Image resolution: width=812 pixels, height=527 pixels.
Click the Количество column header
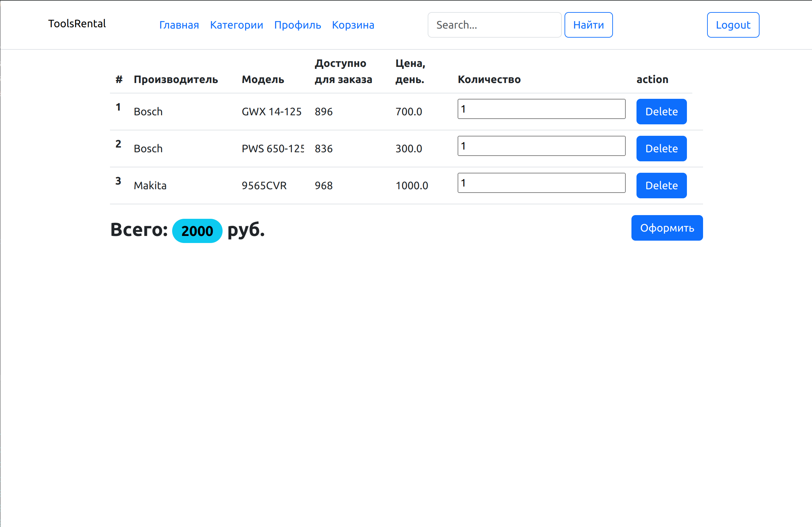489,79
